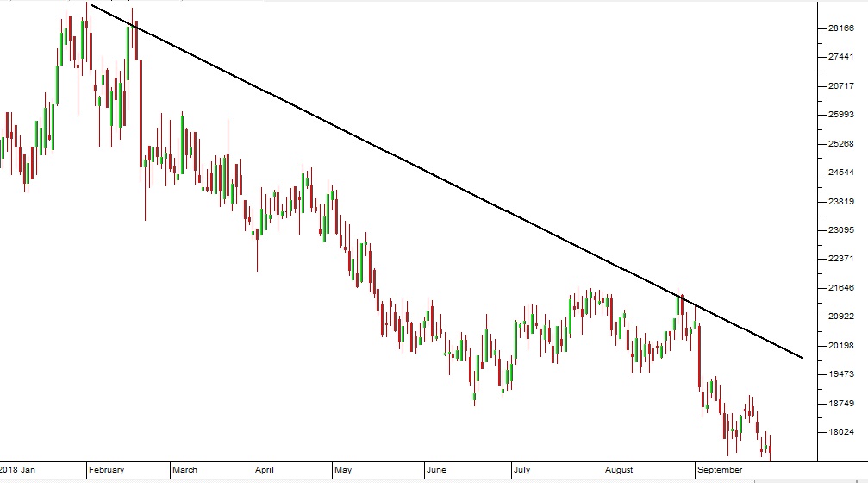Image resolution: width=868 pixels, height=483 pixels.
Task: Select the black descending trendline
Action: point(446,181)
